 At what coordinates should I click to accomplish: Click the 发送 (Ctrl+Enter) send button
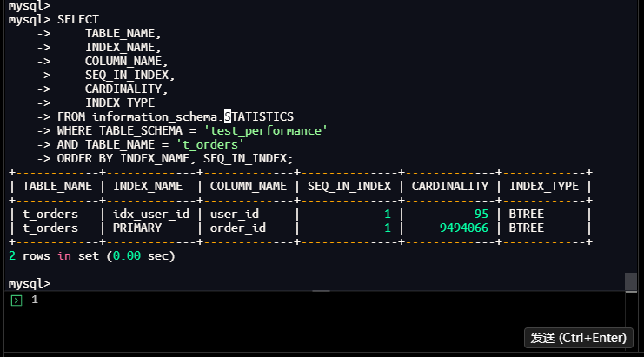coord(578,338)
